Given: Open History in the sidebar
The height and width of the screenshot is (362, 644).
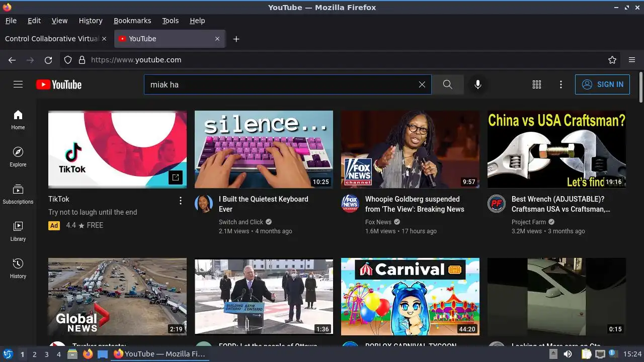Looking at the screenshot, I should click(18, 268).
